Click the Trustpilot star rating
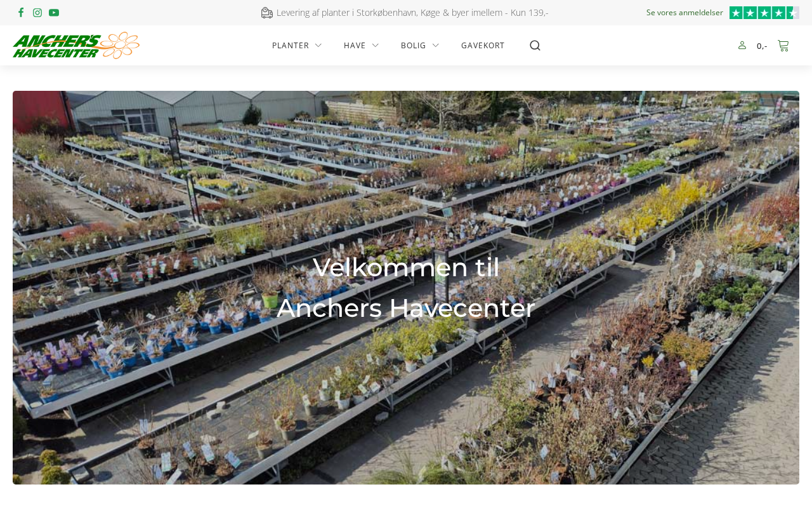This screenshot has width=812, height=508. pyautogui.click(x=764, y=13)
